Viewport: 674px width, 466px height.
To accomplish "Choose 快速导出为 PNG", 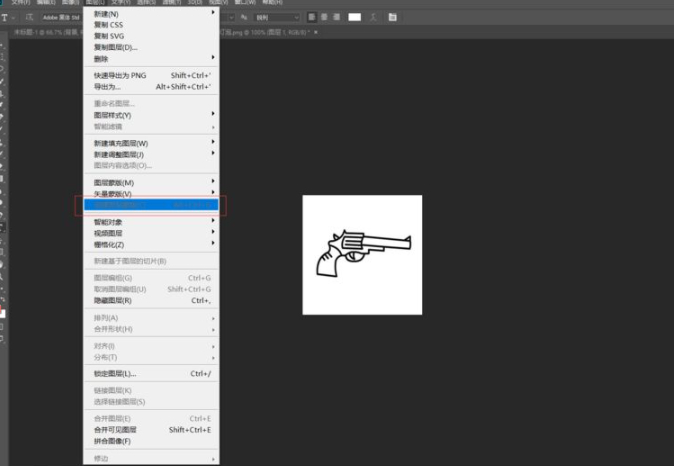I will click(x=151, y=75).
